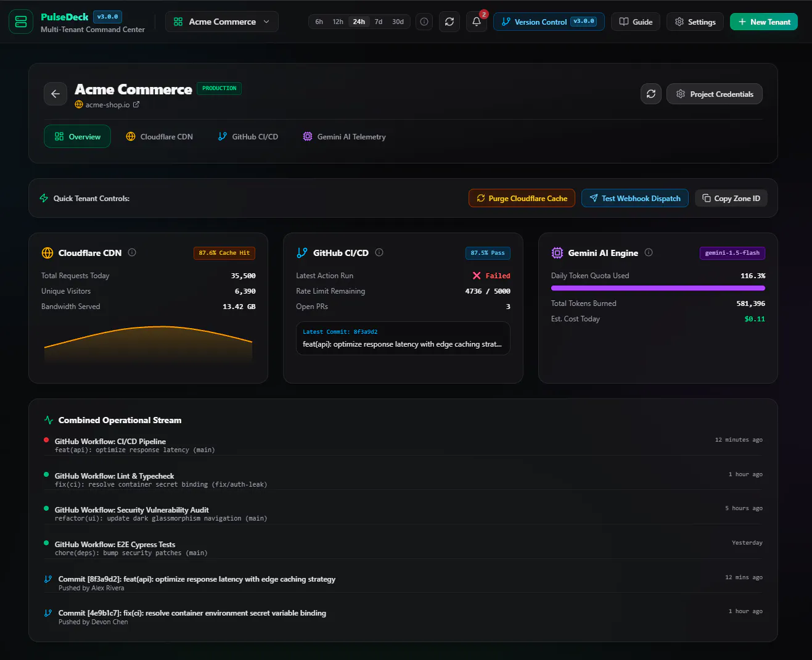812x660 pixels.
Task: Click the Combined Operational Stream pulse icon
Action: tap(49, 420)
